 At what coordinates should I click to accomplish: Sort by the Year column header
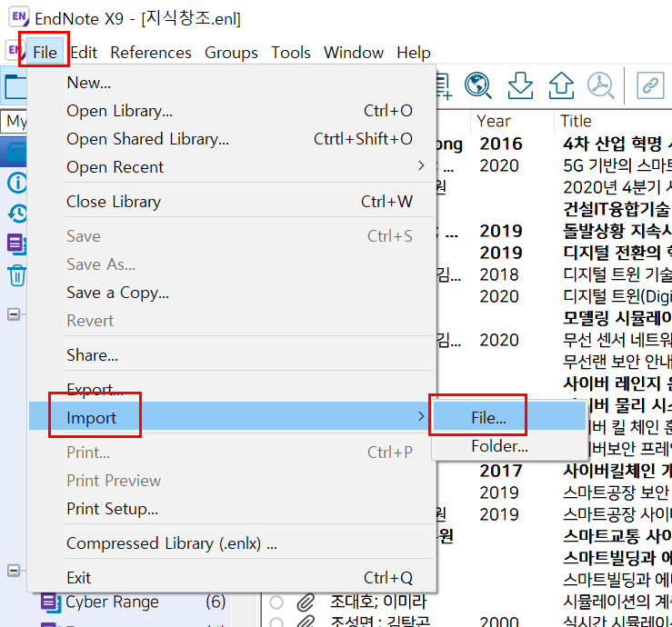pos(494,121)
